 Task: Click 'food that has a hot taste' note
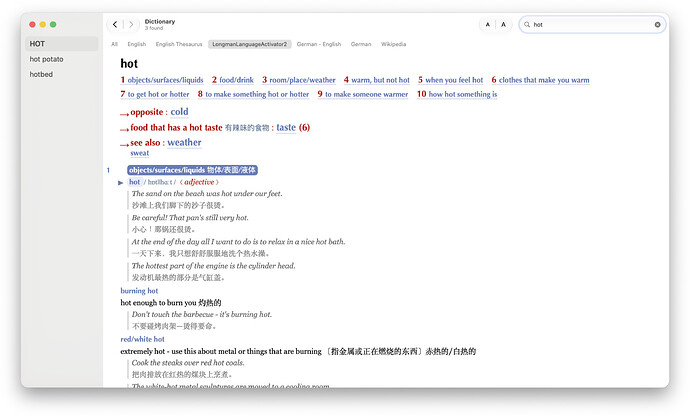pyautogui.click(x=176, y=128)
